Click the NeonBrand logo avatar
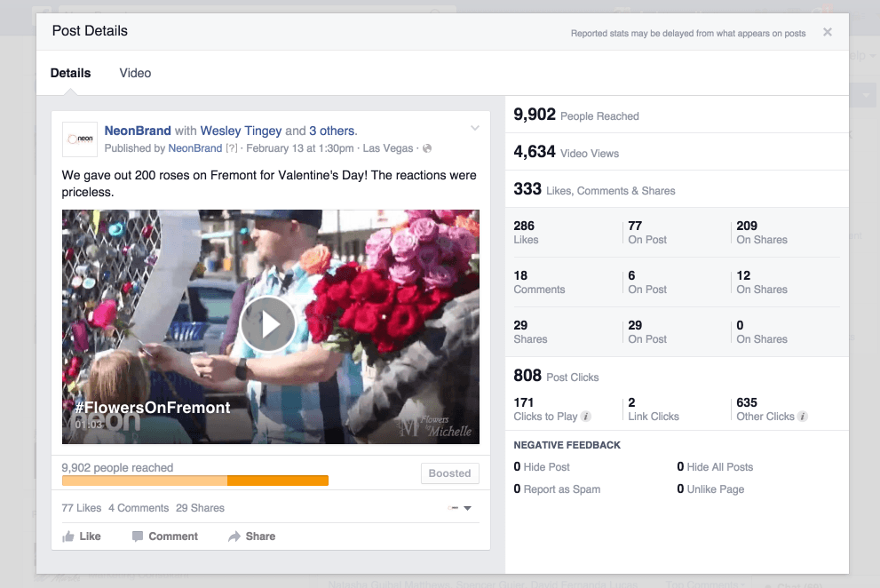This screenshot has height=588, width=880. click(x=80, y=139)
